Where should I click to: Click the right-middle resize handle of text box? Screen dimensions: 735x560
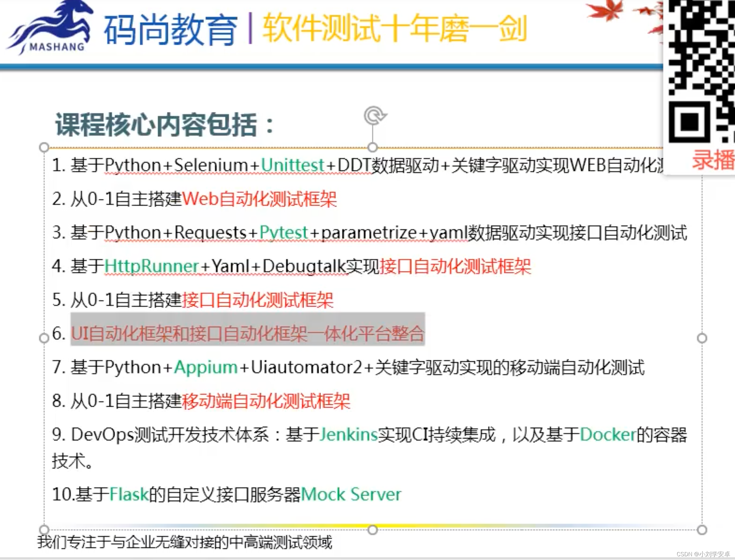click(702, 338)
